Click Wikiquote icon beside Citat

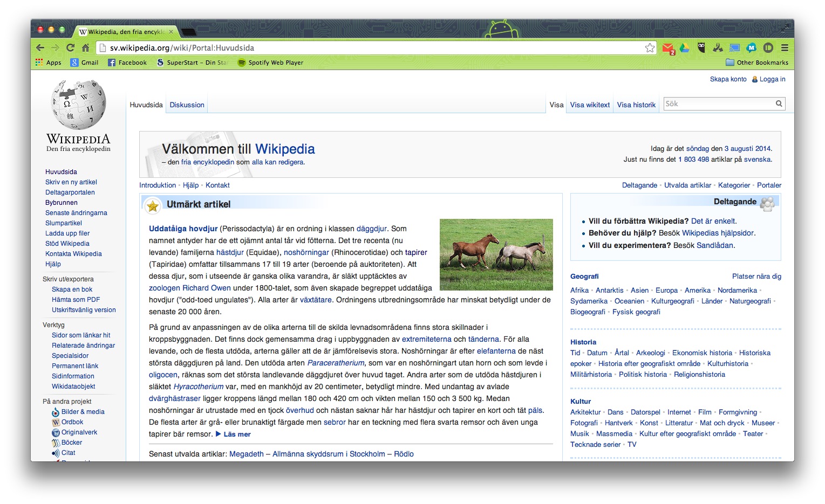[56, 453]
